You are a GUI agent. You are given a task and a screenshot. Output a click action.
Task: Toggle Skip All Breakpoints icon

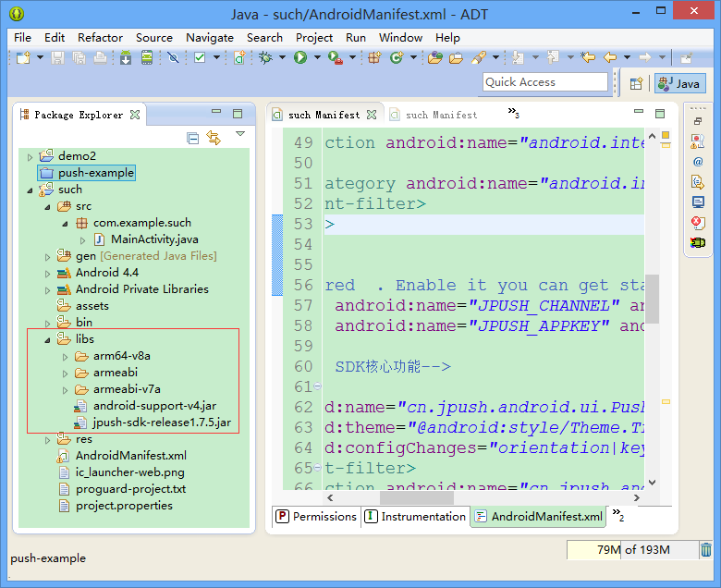[173, 57]
